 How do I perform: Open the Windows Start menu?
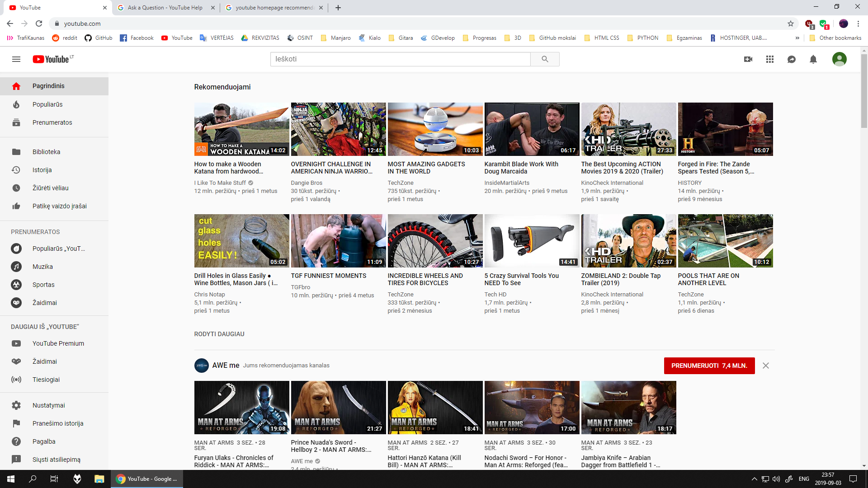[11, 479]
